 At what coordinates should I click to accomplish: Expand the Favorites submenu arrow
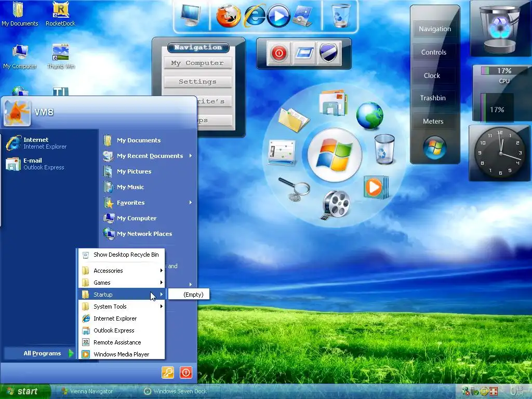tap(191, 203)
